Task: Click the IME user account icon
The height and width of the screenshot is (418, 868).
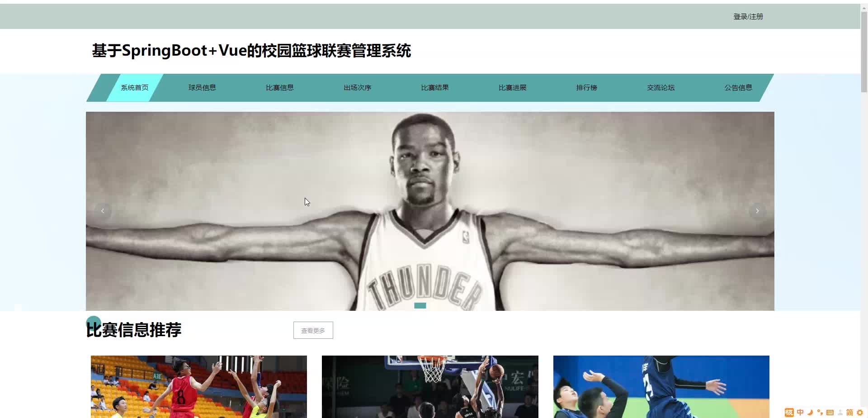Action: pyautogui.click(x=840, y=412)
